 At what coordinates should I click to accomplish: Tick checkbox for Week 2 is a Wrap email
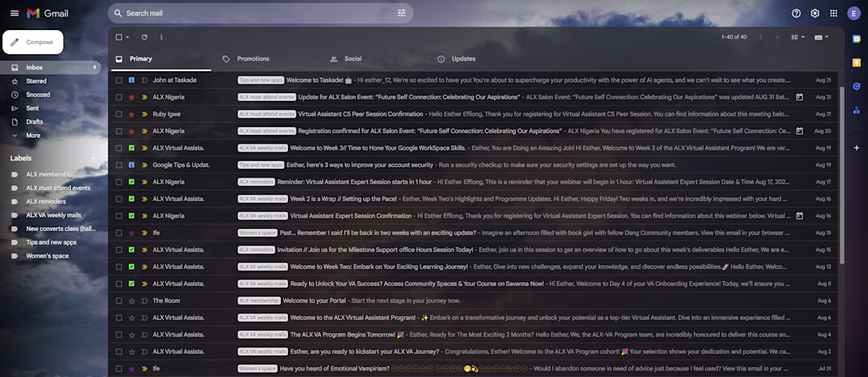click(118, 199)
